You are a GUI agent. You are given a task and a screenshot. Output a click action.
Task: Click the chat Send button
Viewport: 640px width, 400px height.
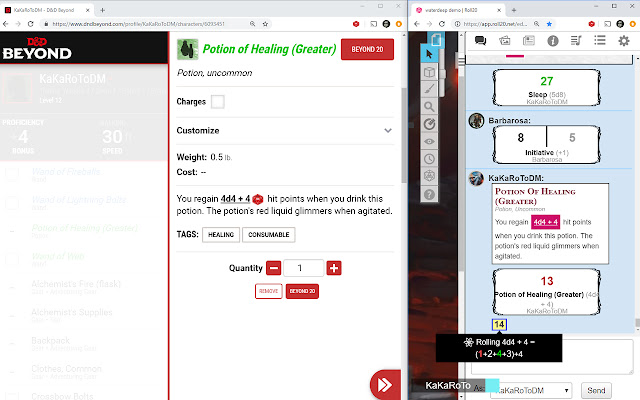[x=596, y=391]
